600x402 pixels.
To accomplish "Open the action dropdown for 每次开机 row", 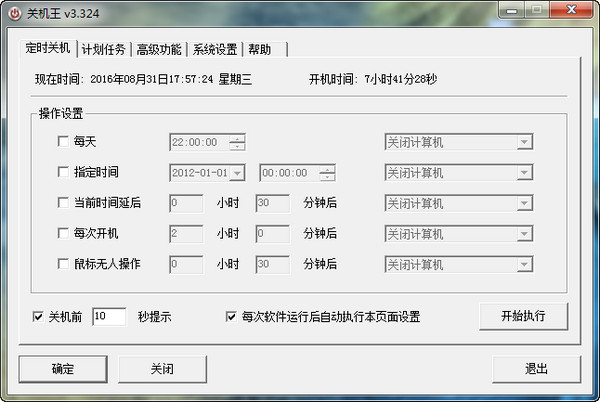I will (x=523, y=234).
